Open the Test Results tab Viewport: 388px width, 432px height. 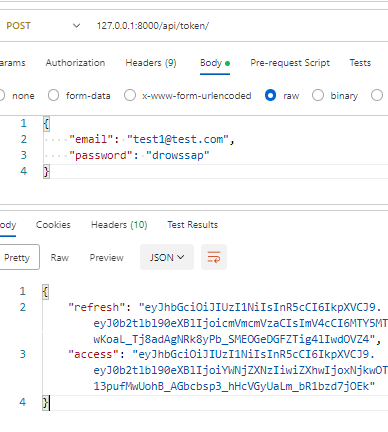point(193,225)
